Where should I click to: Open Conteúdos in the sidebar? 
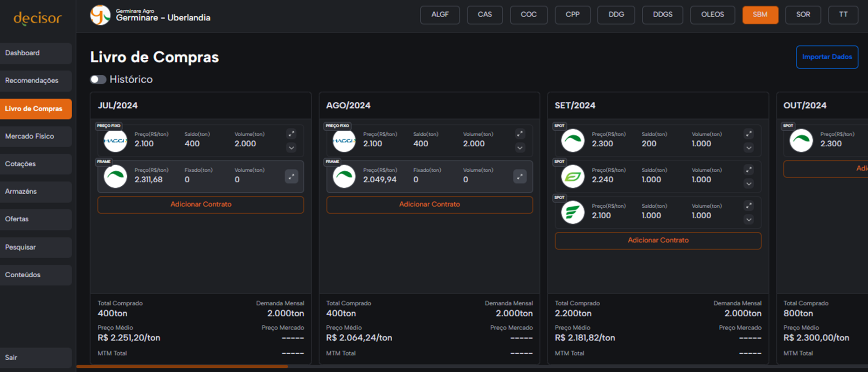36,275
